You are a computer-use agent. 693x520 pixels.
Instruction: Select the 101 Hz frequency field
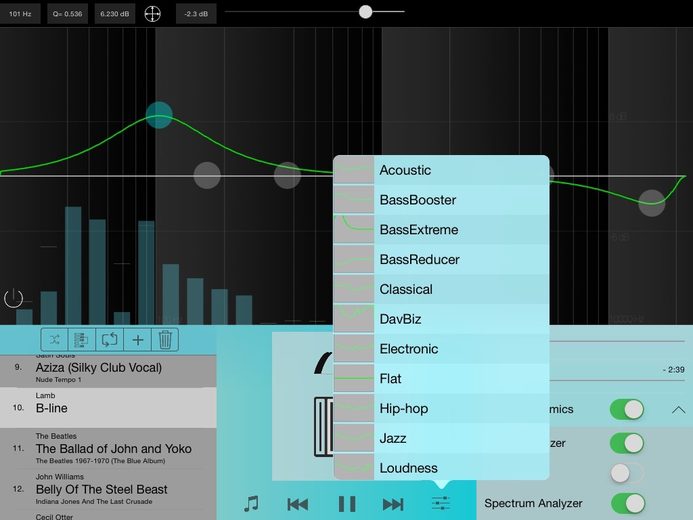click(x=20, y=14)
